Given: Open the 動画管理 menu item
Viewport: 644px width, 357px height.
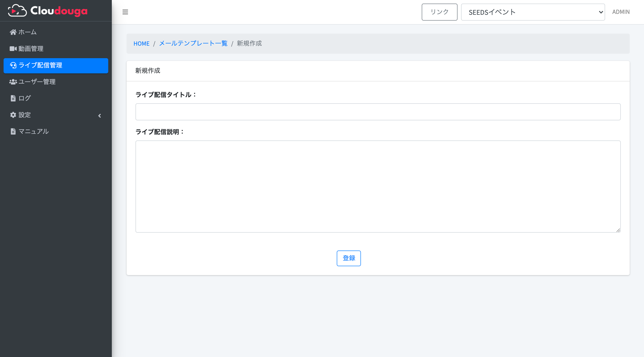Looking at the screenshot, I should click(x=56, y=49).
